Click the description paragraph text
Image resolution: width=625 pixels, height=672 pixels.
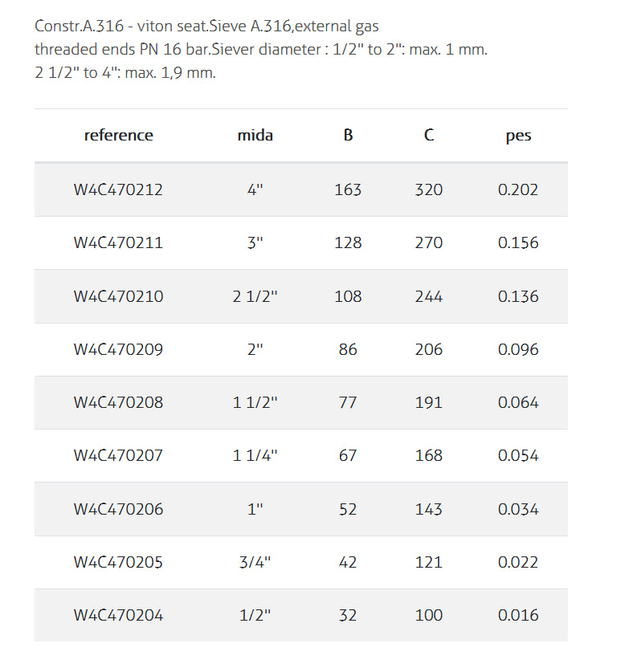click(x=261, y=50)
